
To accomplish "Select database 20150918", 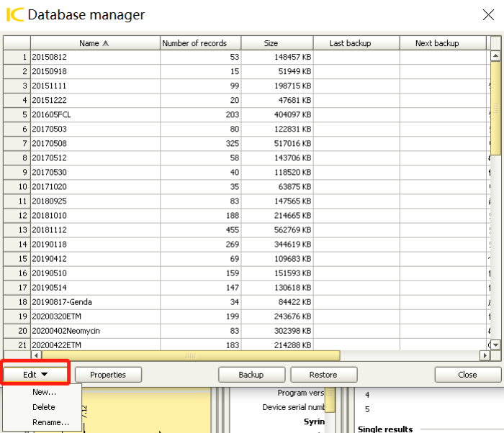I will [95, 71].
